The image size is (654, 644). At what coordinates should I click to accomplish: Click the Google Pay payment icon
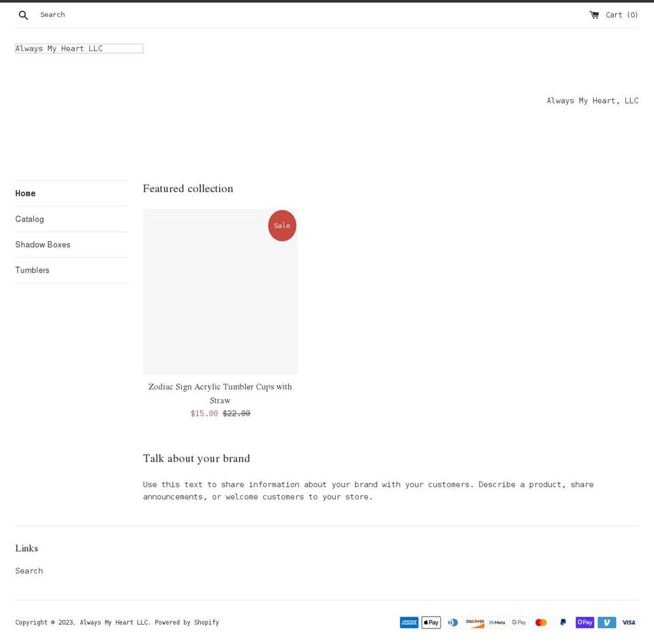point(518,622)
